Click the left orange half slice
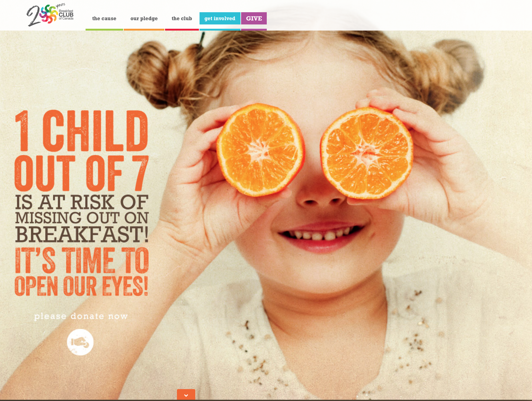Screen dimensions: 532x401 click(x=261, y=150)
